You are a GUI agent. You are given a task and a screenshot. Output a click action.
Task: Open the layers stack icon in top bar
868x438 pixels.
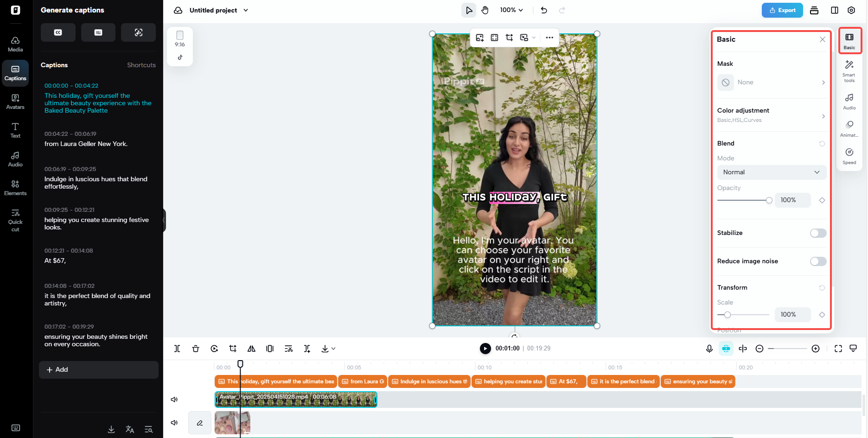tap(814, 10)
